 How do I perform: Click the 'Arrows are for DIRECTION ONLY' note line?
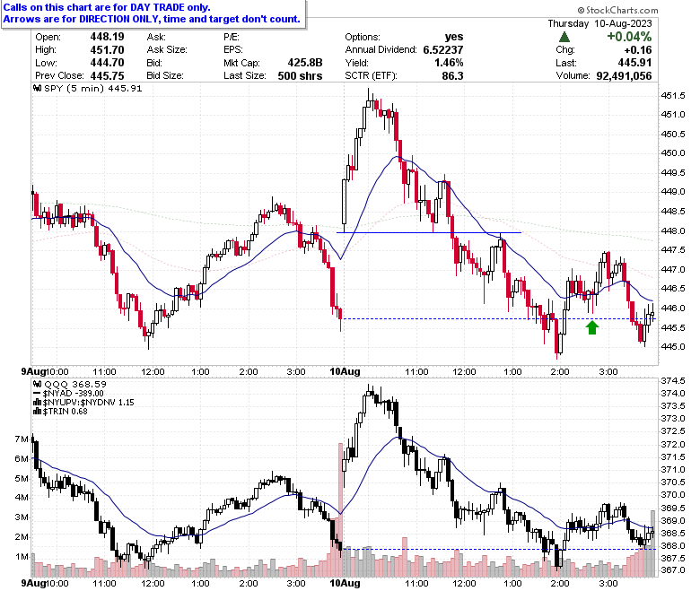click(x=152, y=19)
